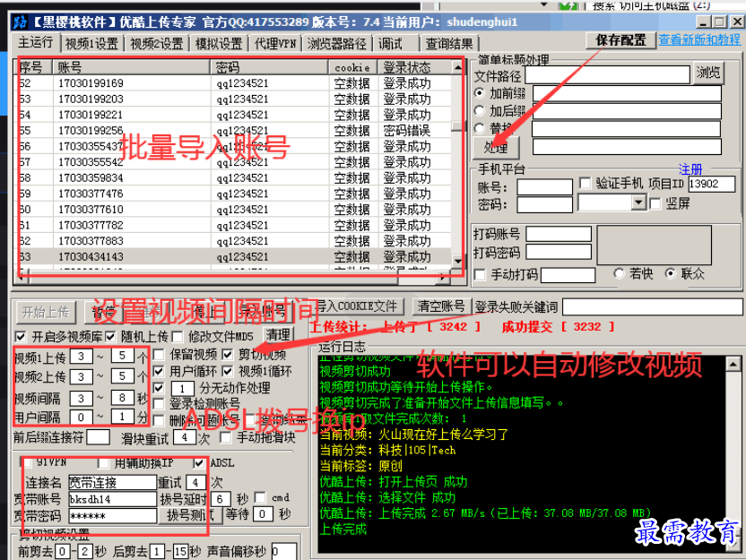The height and width of the screenshot is (560, 746).
Task: Click the 连接名 field showing 宽带连接
Action: [x=112, y=483]
